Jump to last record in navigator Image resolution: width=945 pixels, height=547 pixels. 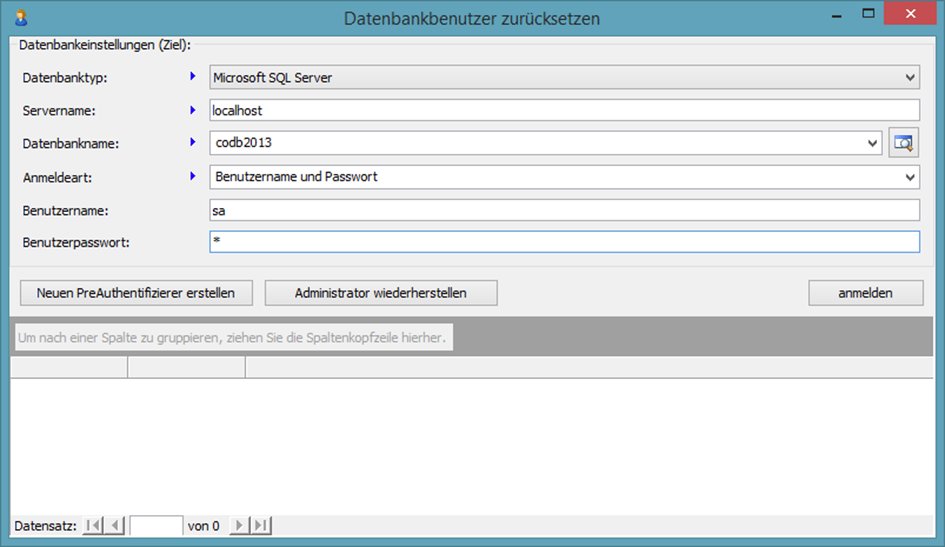(261, 525)
